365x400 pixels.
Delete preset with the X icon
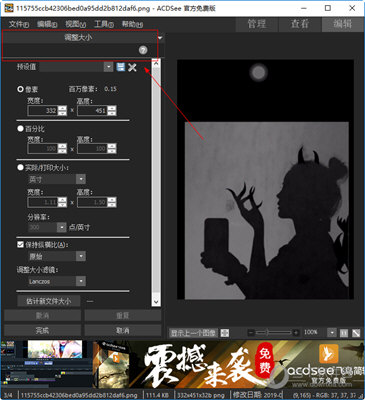132,67
